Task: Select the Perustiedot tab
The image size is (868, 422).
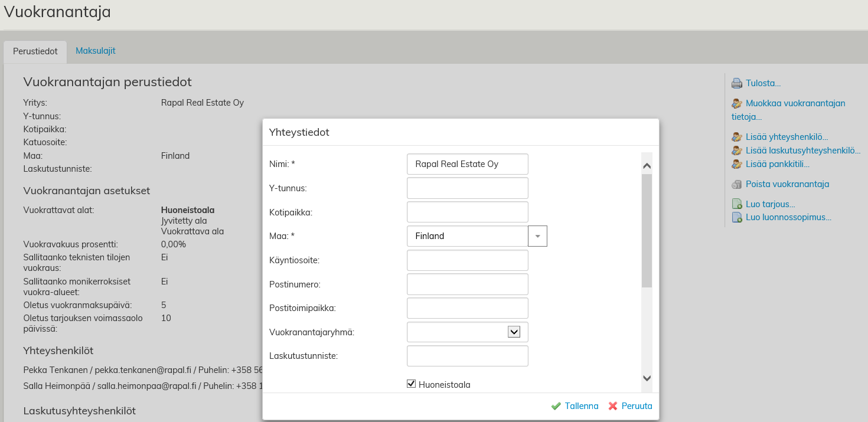Action: pos(35,51)
